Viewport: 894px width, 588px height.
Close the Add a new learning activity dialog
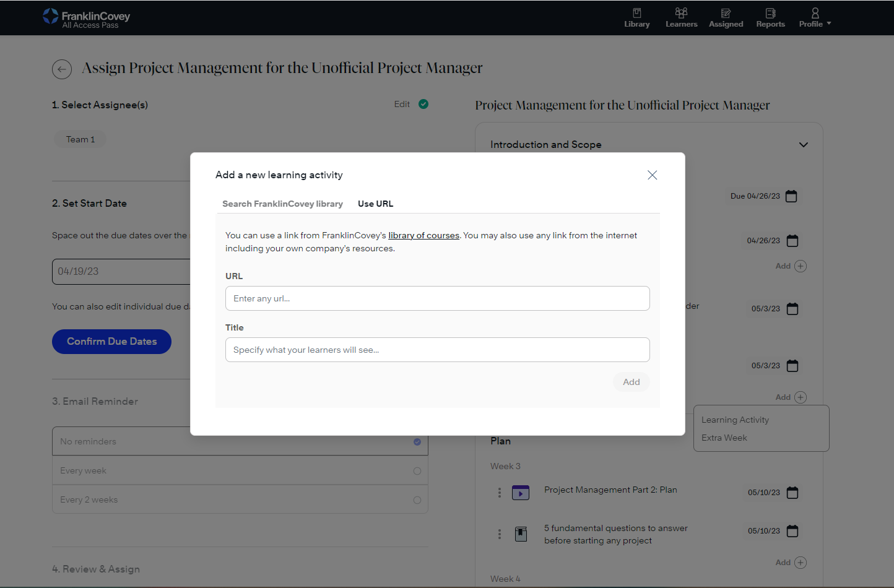tap(652, 175)
